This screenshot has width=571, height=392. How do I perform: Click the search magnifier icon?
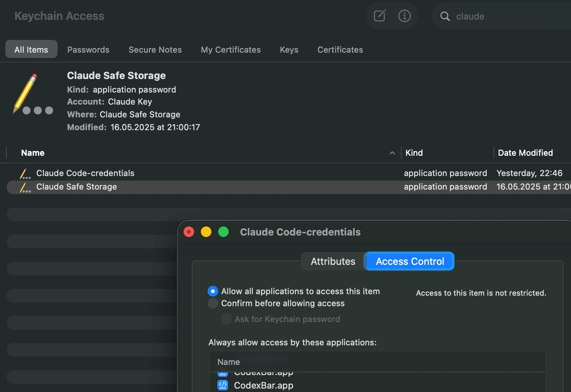pos(445,17)
